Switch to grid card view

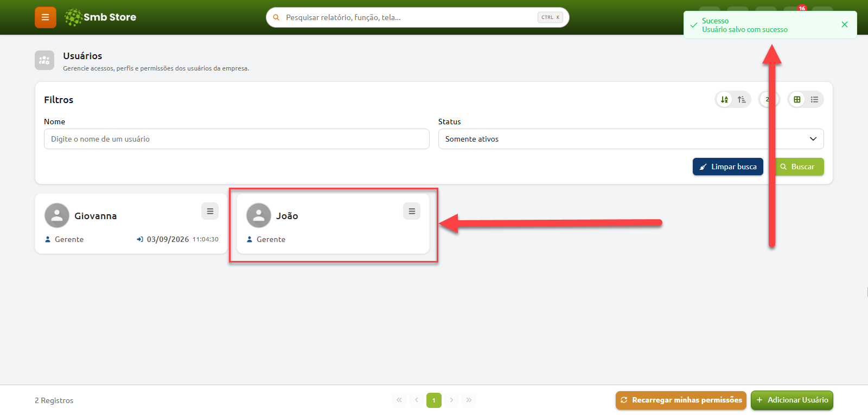click(x=797, y=99)
